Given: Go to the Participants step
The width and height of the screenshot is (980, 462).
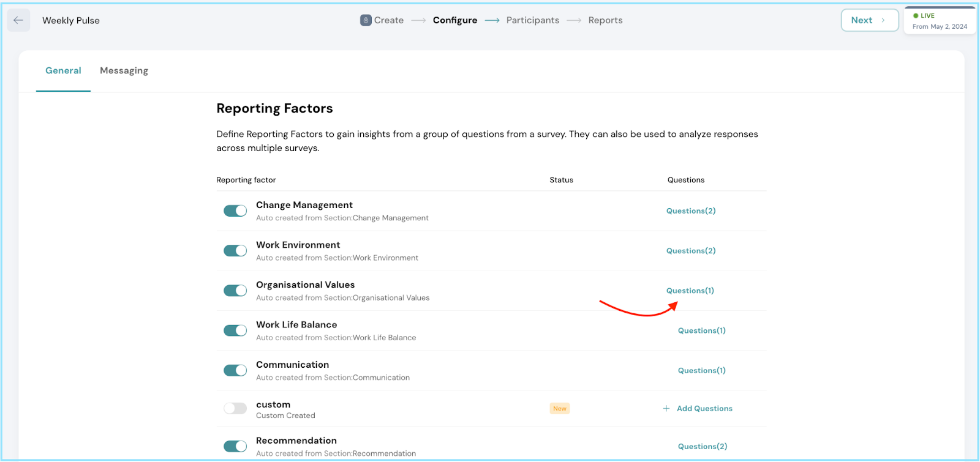Looking at the screenshot, I should (533, 20).
